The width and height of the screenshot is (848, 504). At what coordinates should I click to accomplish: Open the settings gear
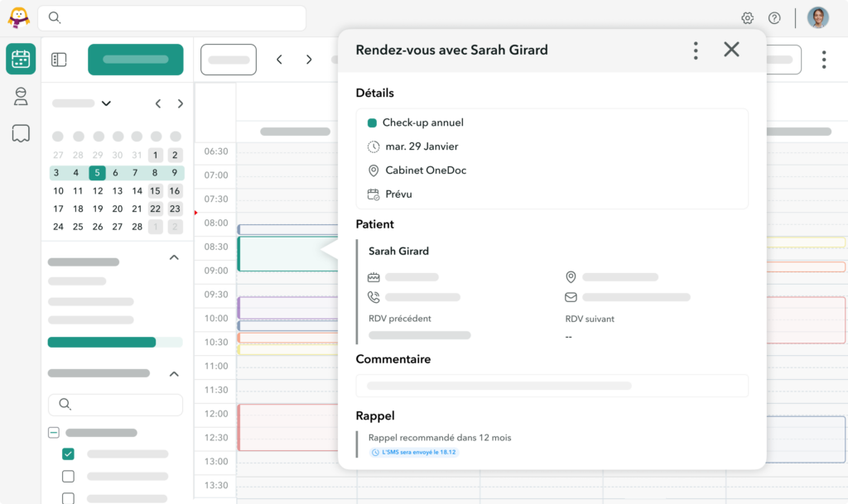coord(747,17)
